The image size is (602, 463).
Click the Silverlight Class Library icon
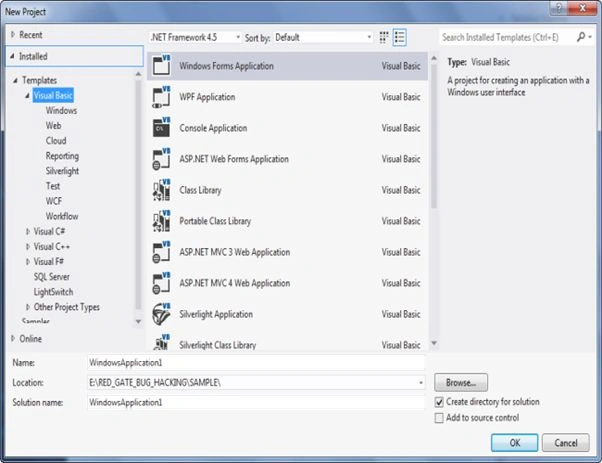pyautogui.click(x=161, y=342)
